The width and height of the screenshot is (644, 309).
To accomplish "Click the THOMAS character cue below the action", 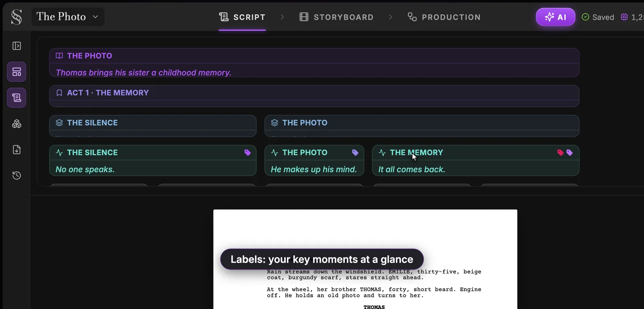I will point(374,307).
